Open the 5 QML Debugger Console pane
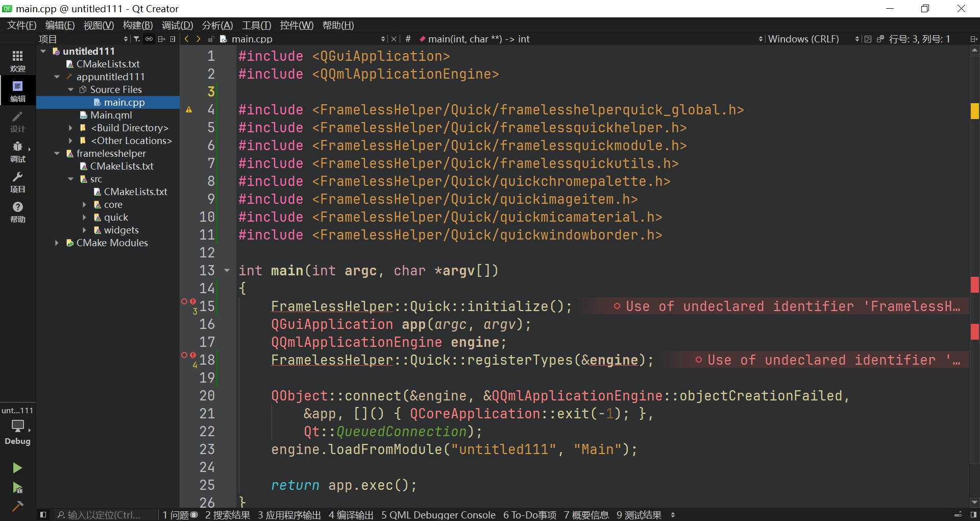The width and height of the screenshot is (980, 521). click(x=438, y=515)
